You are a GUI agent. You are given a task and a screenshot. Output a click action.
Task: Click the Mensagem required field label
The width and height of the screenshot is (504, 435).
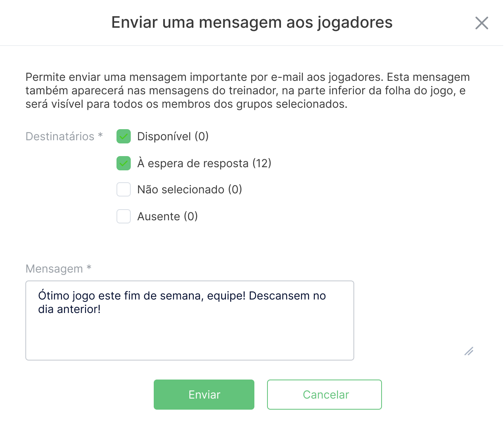(x=58, y=269)
